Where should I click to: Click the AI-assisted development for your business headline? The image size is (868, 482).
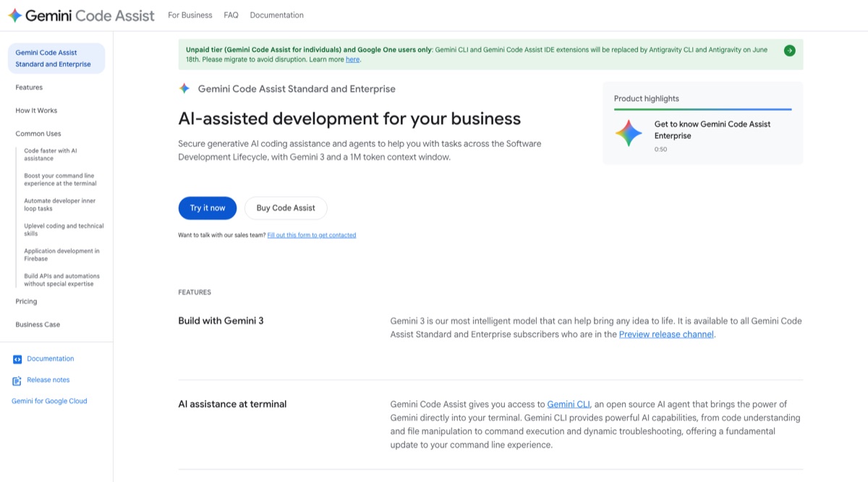[349, 119]
